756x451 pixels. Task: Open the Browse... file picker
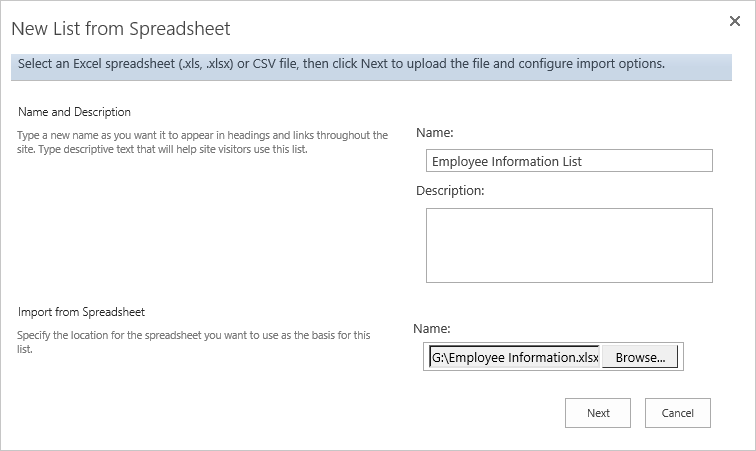640,357
